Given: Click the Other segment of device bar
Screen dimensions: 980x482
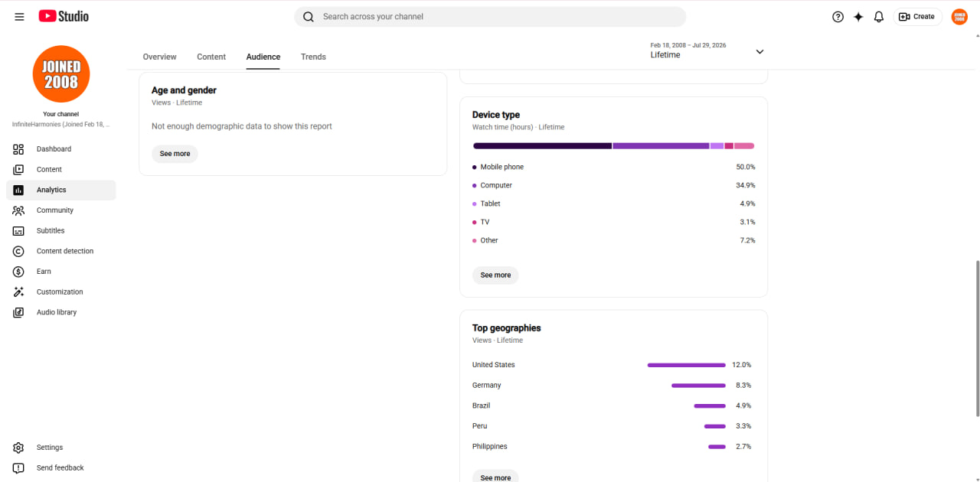Looking at the screenshot, I should point(744,146).
